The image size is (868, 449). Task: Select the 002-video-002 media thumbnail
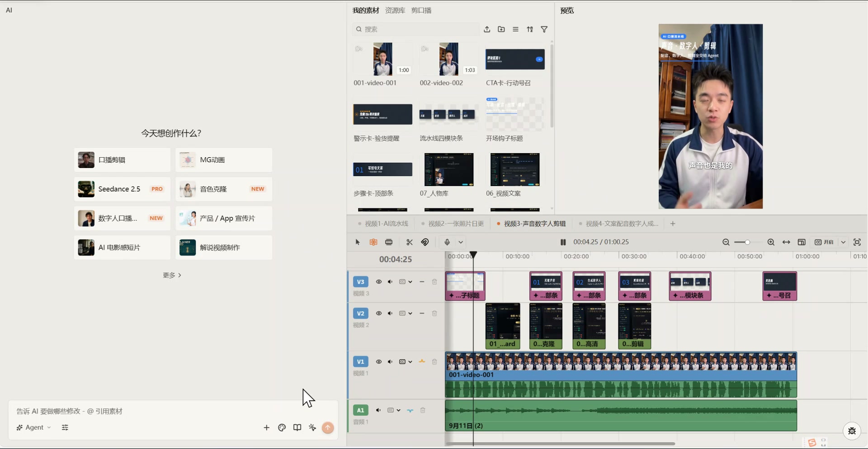pyautogui.click(x=448, y=59)
